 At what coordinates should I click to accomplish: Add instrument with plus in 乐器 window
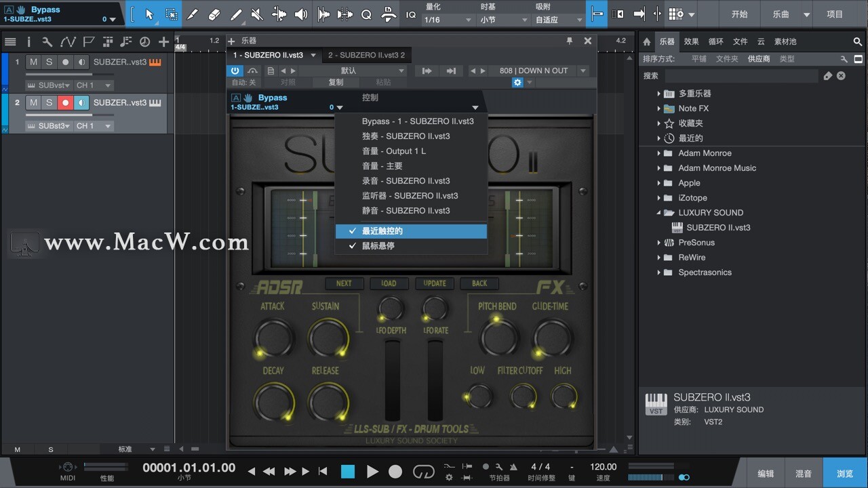click(x=231, y=41)
